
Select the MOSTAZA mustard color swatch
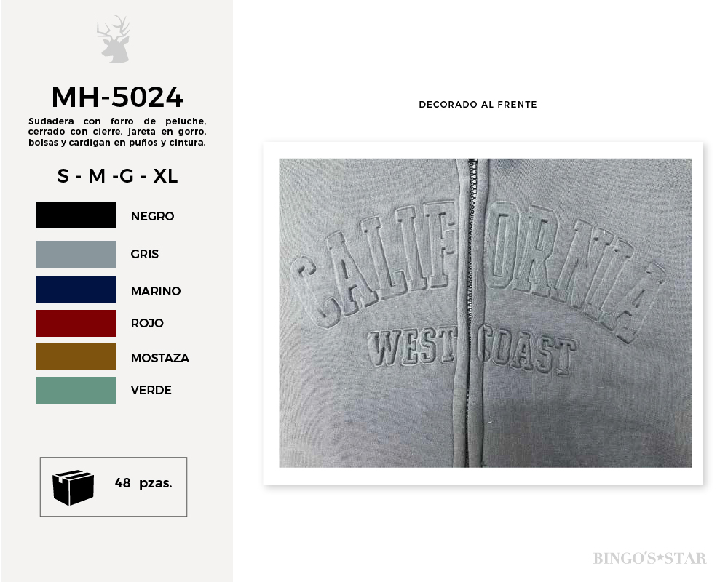pyautogui.click(x=76, y=356)
